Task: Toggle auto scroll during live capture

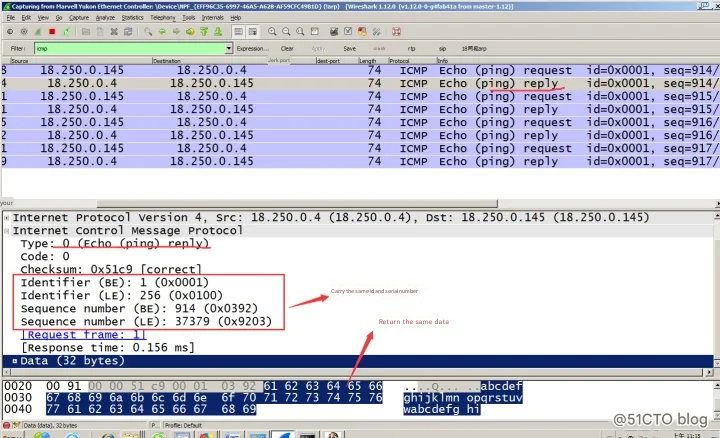Action: [253, 32]
